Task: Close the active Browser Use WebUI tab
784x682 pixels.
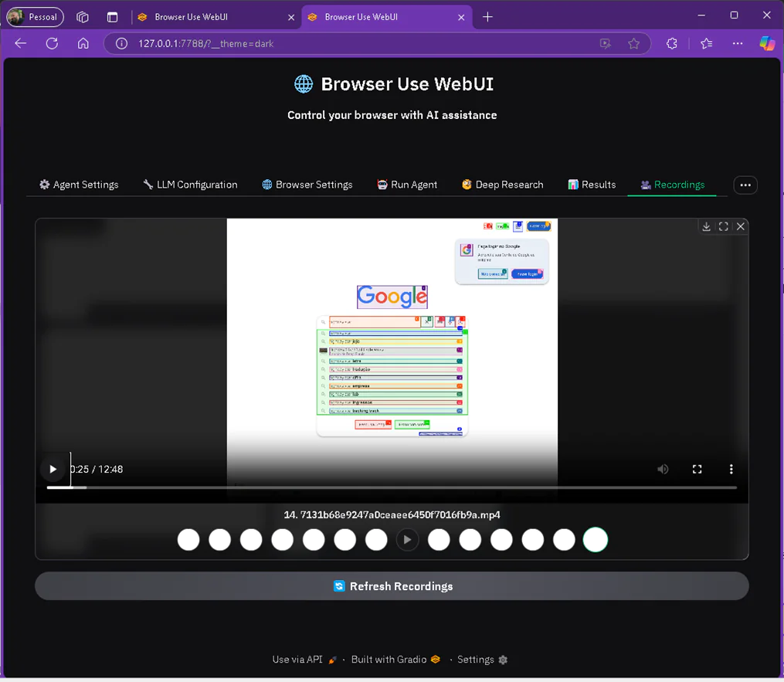Action: [461, 17]
